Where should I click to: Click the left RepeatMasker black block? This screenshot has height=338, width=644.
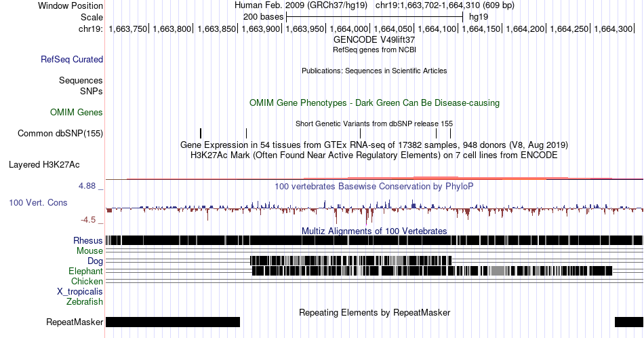tap(172, 322)
